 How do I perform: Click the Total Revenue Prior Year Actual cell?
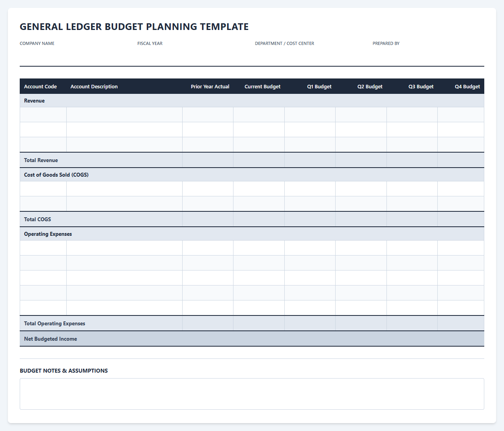[x=208, y=160]
